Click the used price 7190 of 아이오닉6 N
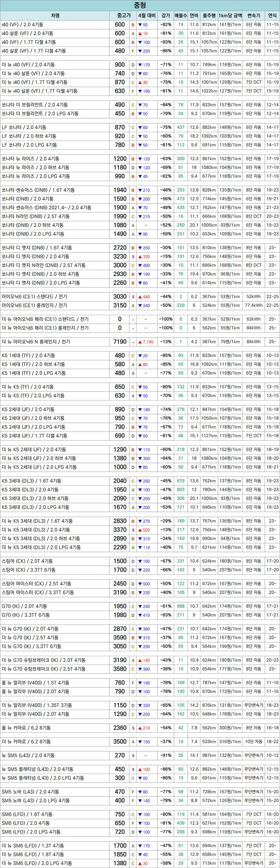280x868 pixels. [x=120, y=342]
